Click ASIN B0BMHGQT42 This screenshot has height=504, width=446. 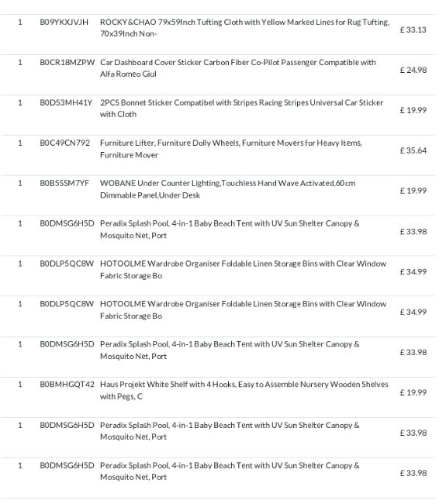[67, 385]
